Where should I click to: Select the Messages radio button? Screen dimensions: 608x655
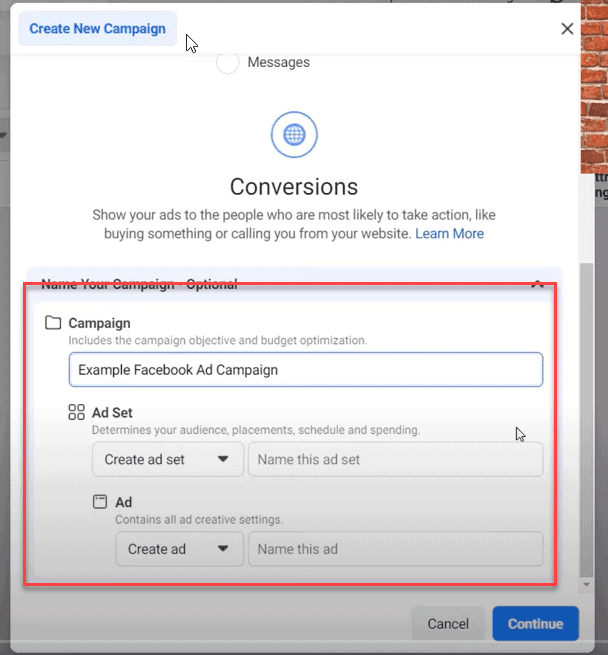click(x=228, y=63)
